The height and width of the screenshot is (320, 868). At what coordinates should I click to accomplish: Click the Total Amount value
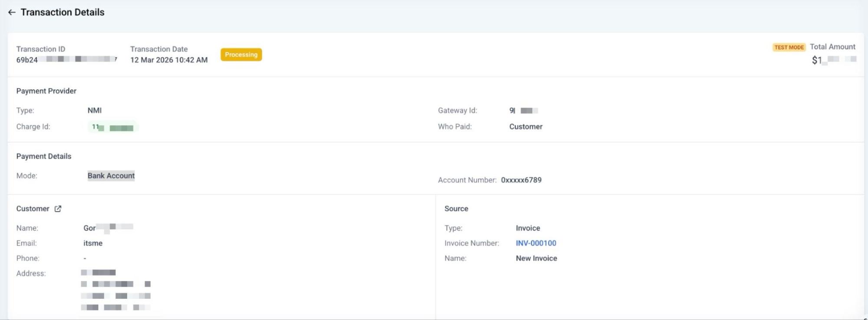tap(834, 60)
